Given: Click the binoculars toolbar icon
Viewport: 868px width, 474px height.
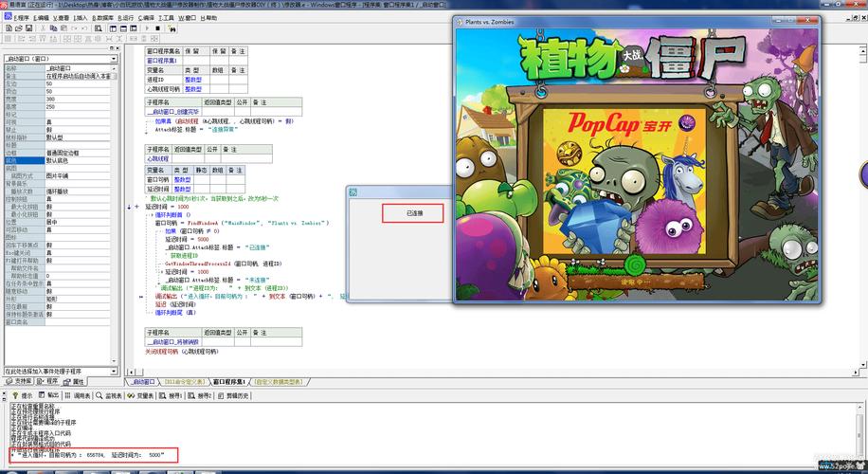Looking at the screenshot, I should tap(172, 27).
